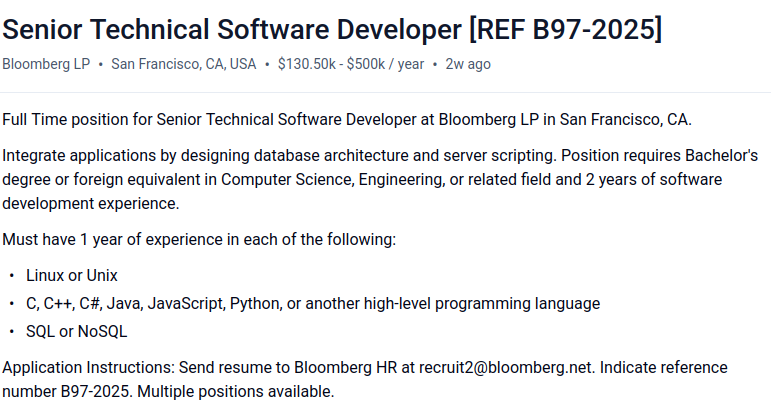Click Bloomberg HR in application instructions
This screenshot has width=771, height=407.
point(345,367)
